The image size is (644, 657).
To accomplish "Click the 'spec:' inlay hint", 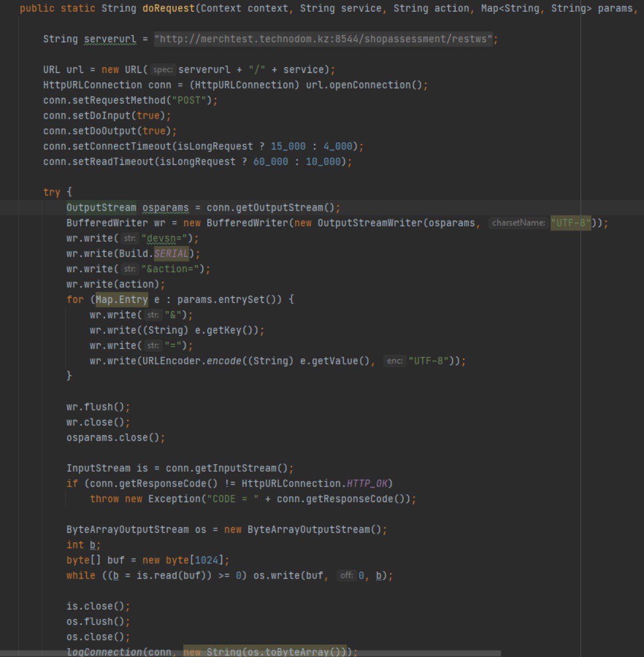I will (163, 70).
